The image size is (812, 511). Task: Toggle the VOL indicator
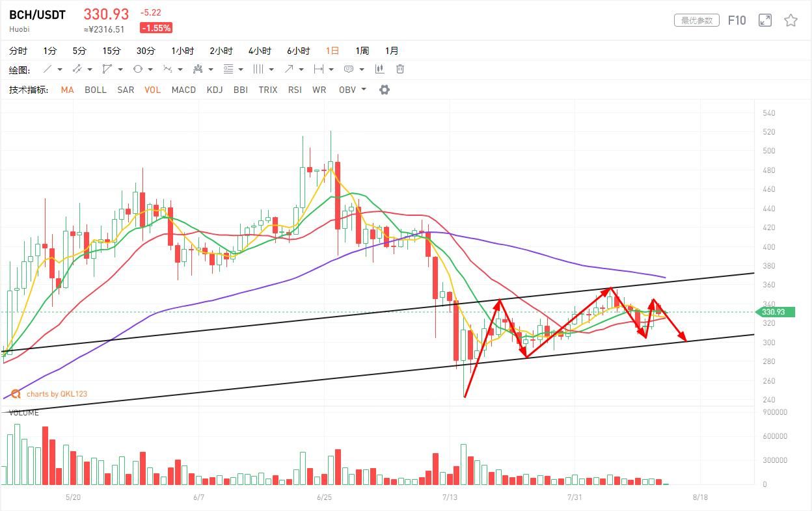click(x=153, y=90)
